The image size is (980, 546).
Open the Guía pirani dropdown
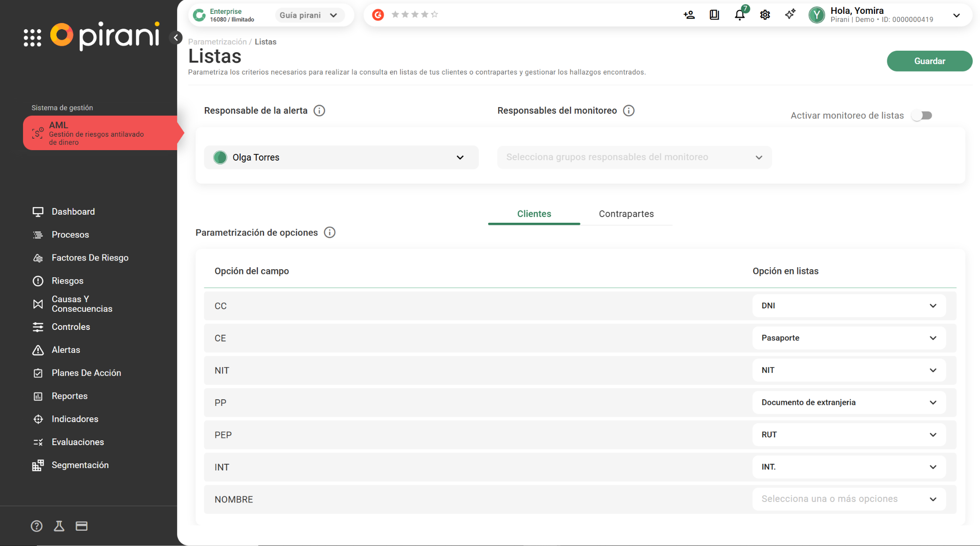pyautogui.click(x=309, y=15)
